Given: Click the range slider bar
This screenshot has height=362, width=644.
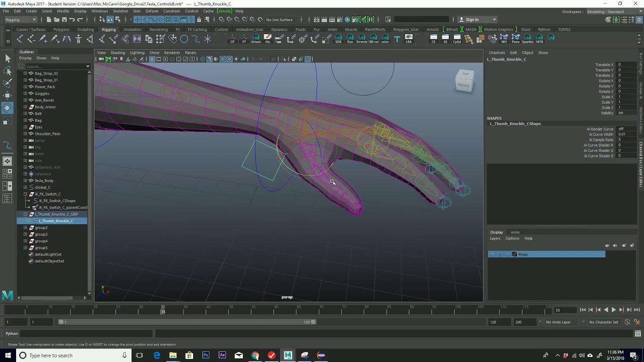Looking at the screenshot, I should coord(187,322).
